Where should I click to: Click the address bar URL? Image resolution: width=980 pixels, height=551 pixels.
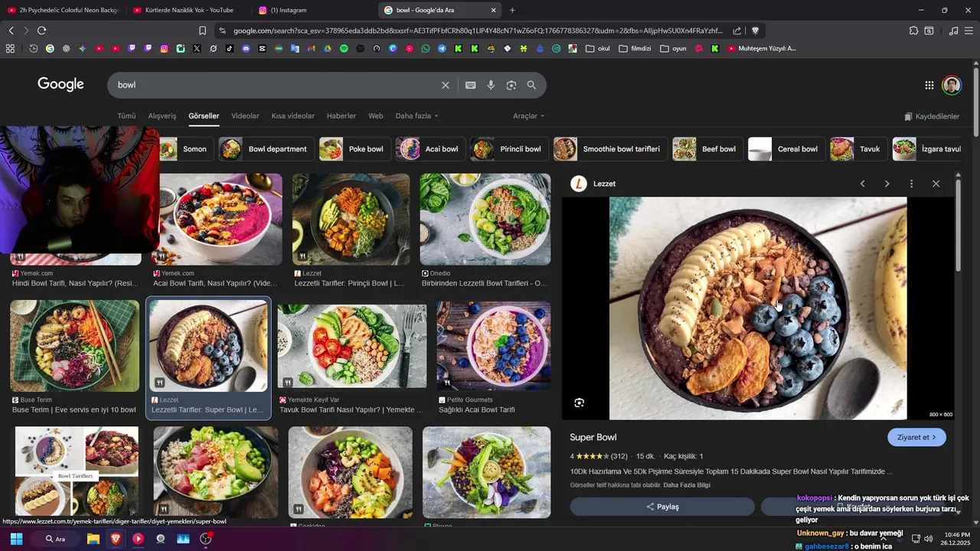(478, 31)
